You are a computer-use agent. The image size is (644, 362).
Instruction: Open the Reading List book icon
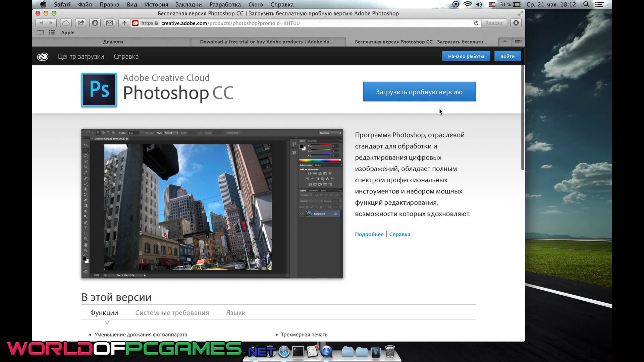pyautogui.click(x=40, y=33)
